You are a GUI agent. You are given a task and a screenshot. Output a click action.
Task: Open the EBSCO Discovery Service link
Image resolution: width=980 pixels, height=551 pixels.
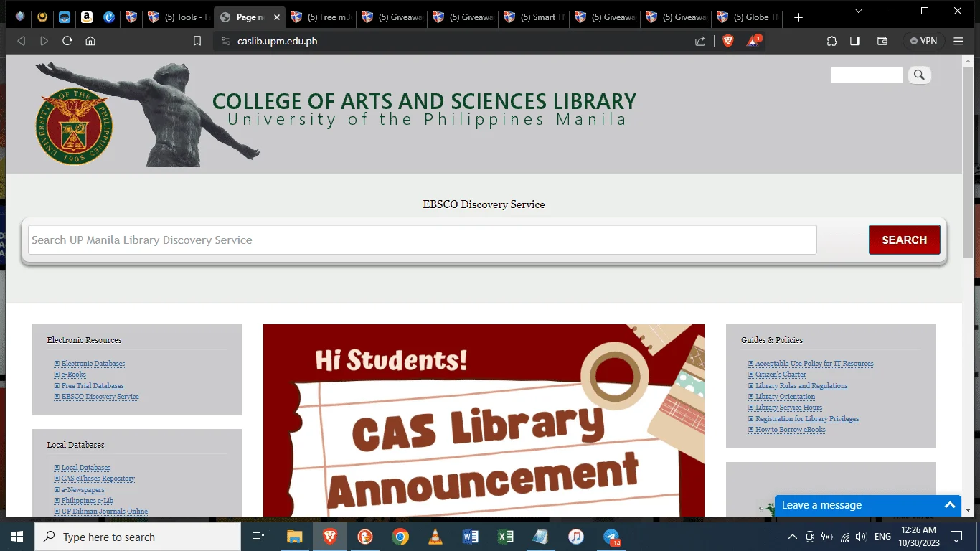click(100, 397)
